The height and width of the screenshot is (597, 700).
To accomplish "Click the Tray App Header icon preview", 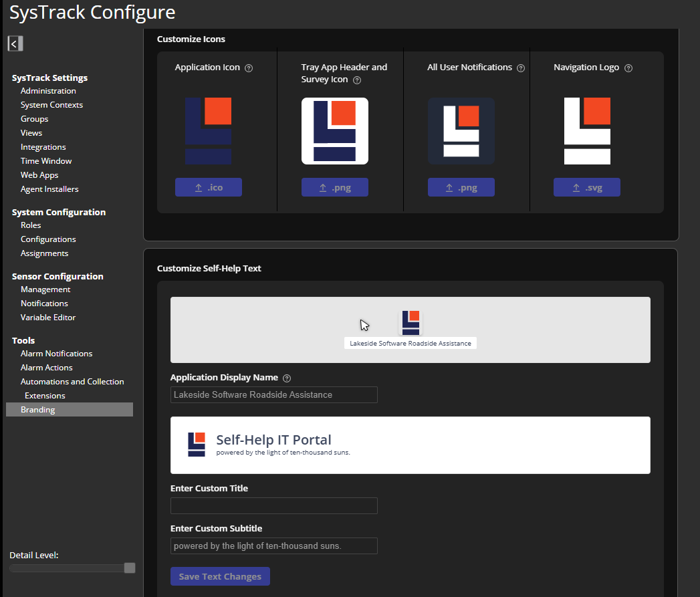I will click(x=335, y=131).
